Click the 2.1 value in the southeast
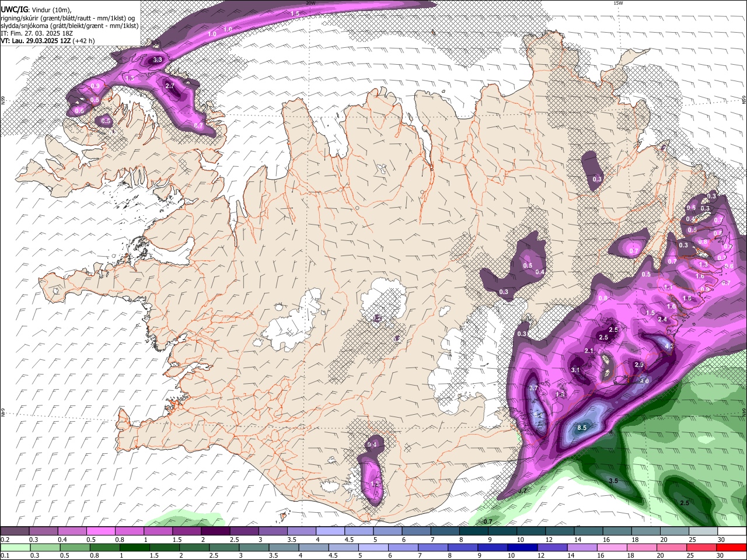 [x=589, y=351]
